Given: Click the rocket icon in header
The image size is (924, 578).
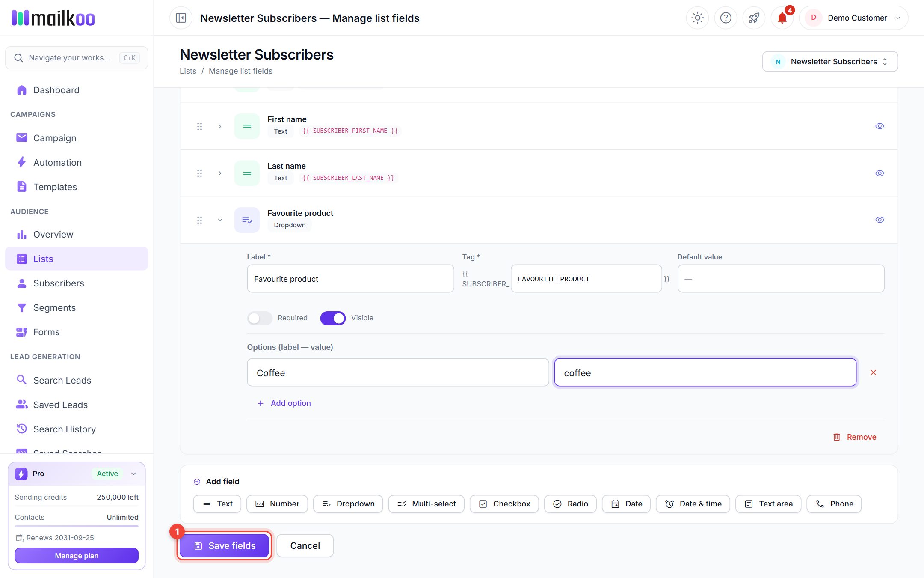Looking at the screenshot, I should click(754, 18).
